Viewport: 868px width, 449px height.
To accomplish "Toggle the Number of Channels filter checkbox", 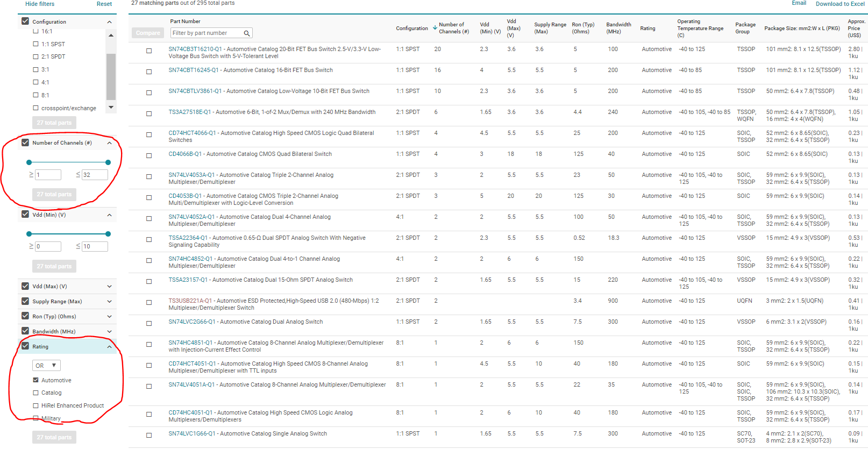I will 25,142.
